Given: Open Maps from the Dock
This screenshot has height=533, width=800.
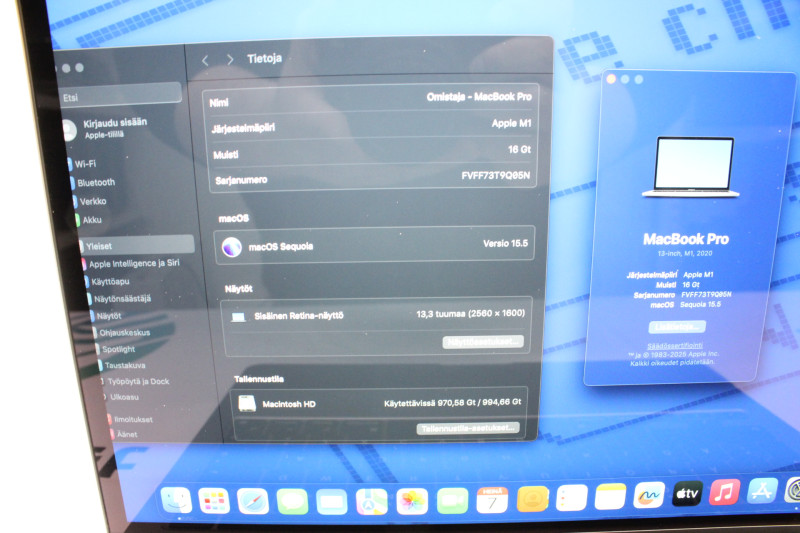Looking at the screenshot, I should [x=372, y=502].
